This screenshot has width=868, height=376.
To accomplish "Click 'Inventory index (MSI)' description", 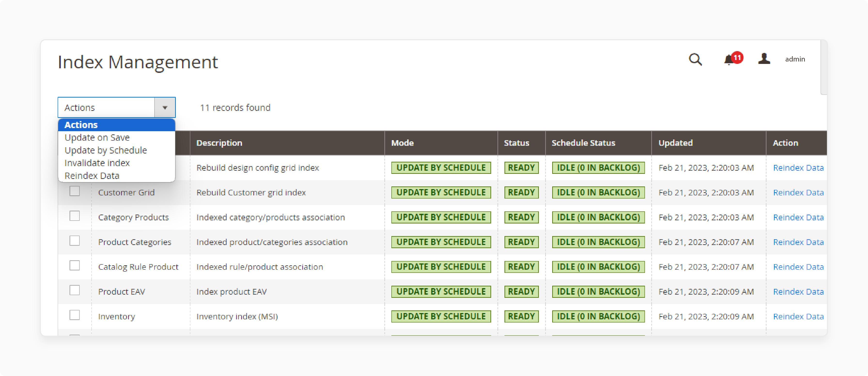I will click(x=237, y=317).
